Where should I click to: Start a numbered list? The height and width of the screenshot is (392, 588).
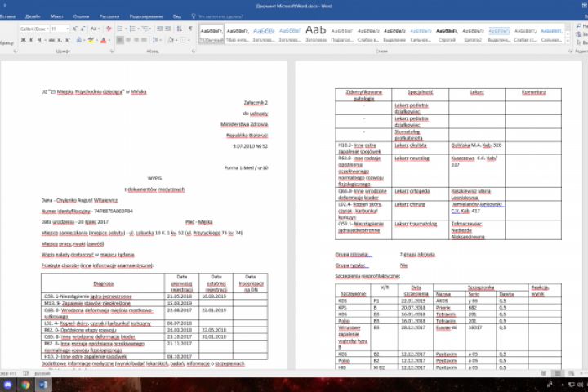click(x=132, y=29)
